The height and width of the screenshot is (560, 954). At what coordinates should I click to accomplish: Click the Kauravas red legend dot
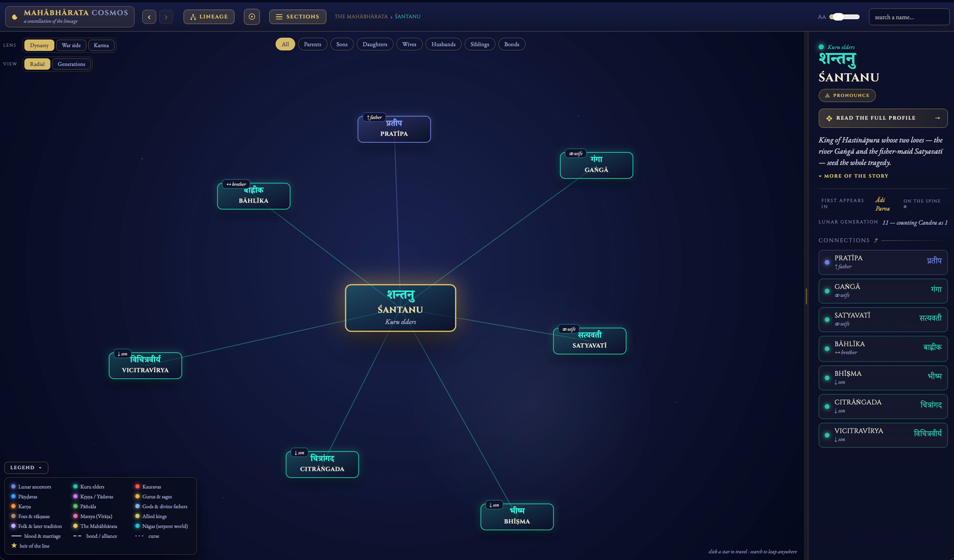tap(137, 487)
